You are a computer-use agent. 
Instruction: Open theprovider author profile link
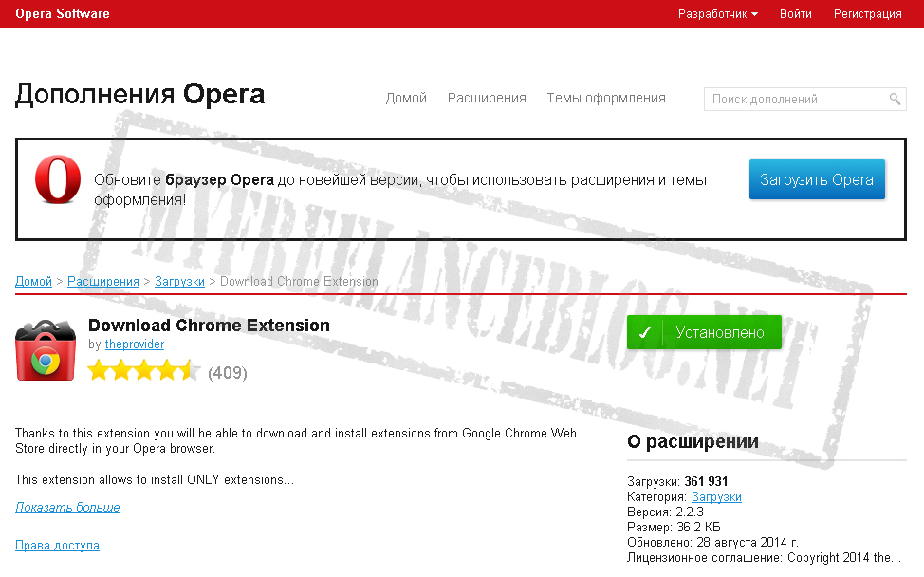coord(135,344)
